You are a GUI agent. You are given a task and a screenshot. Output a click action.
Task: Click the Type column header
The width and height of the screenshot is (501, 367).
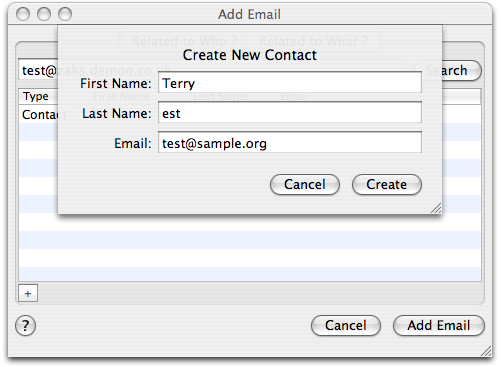tap(38, 96)
